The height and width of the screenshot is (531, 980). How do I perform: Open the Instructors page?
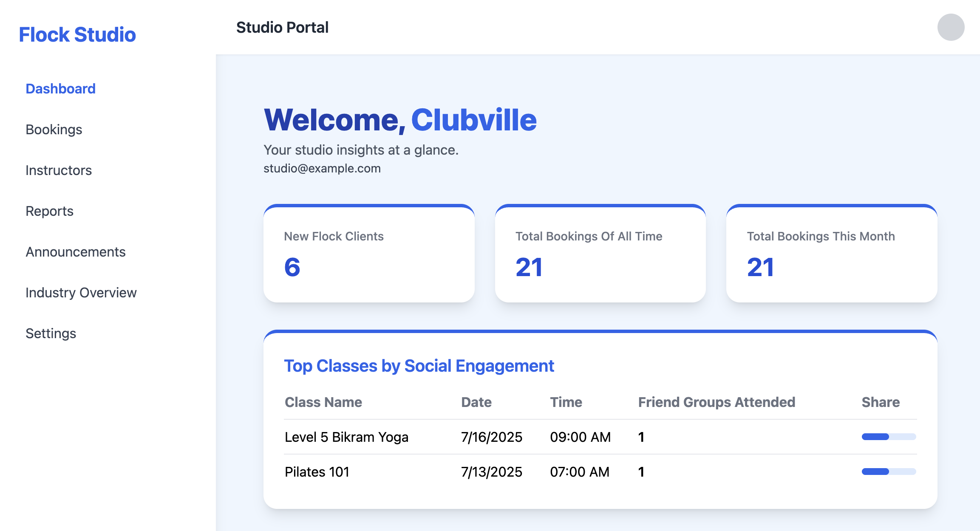click(59, 170)
